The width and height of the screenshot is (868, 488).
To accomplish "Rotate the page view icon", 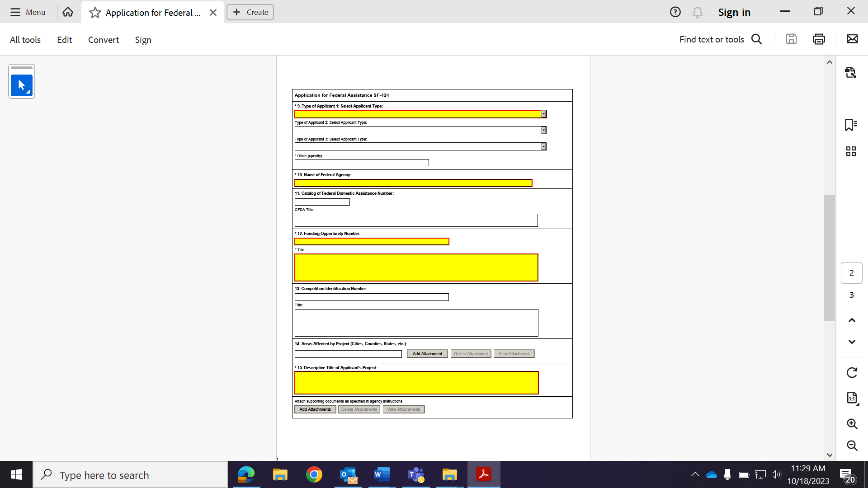I will [x=852, y=373].
